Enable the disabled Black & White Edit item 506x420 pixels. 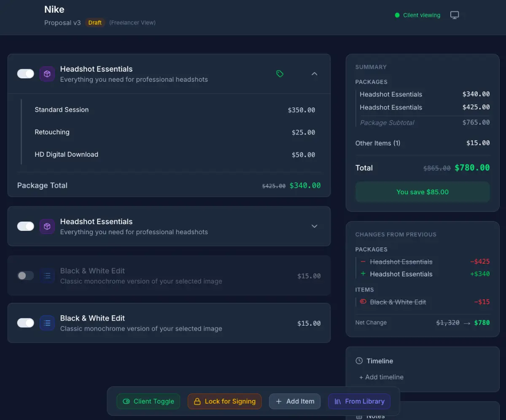pyautogui.click(x=26, y=276)
